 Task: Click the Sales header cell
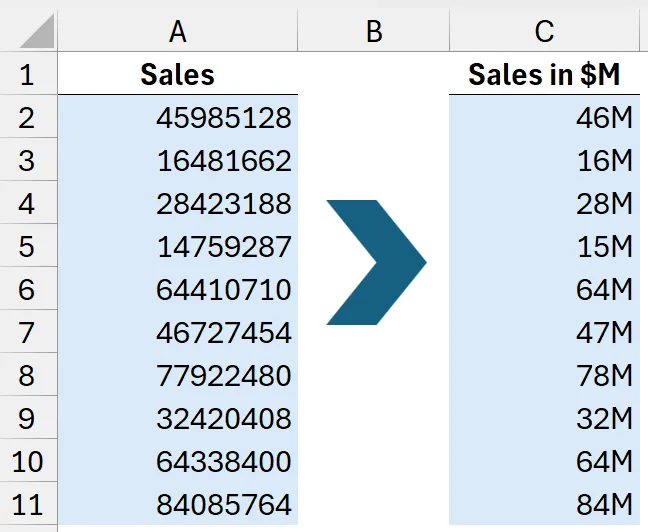click(x=178, y=74)
